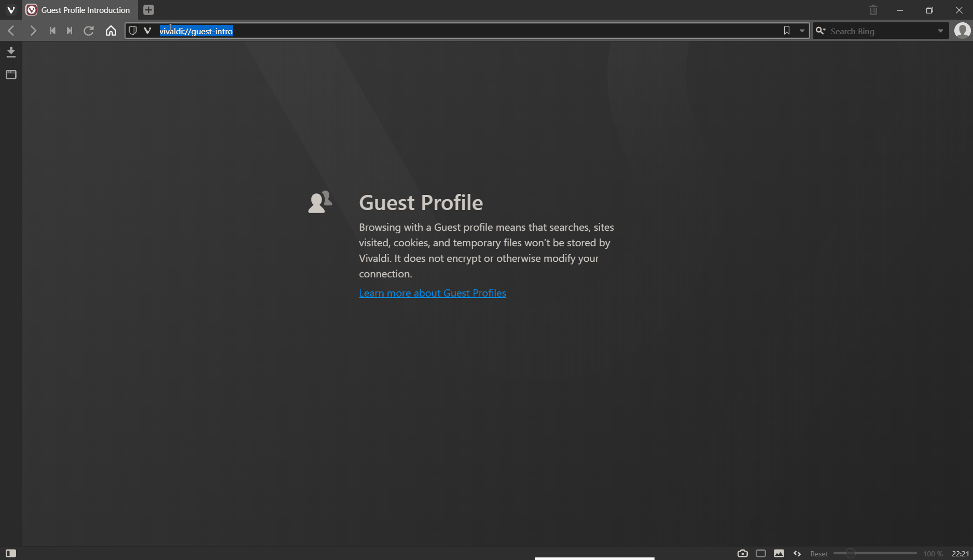Rewind to first page in history

pyautogui.click(x=52, y=31)
